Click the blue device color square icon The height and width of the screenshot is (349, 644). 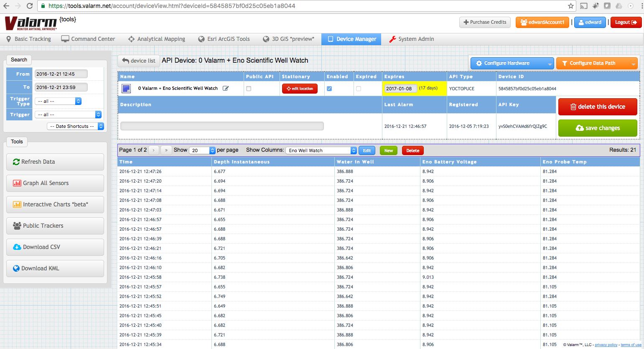(x=126, y=88)
